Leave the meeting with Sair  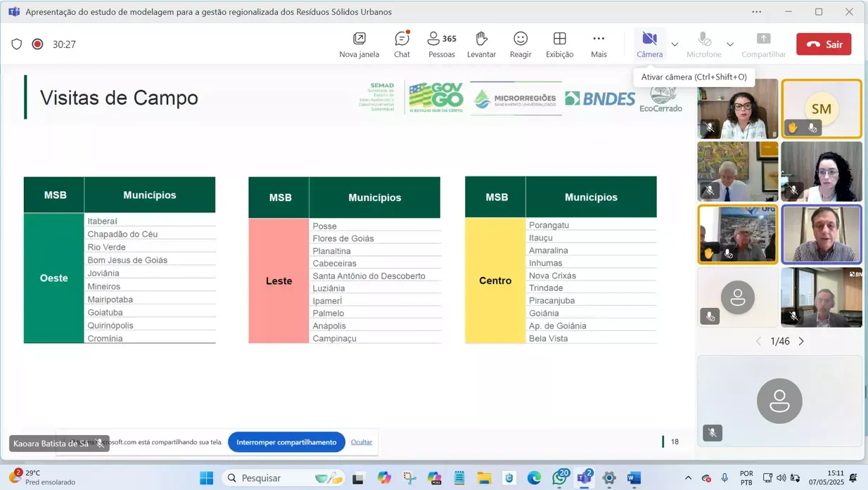pos(824,44)
